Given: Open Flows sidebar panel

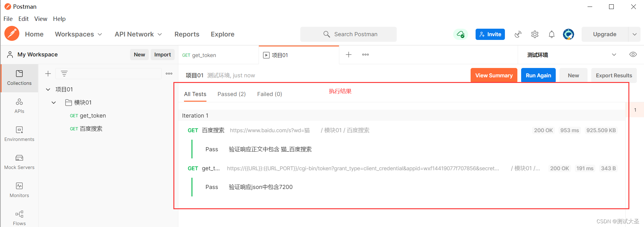Looking at the screenshot, I should (x=19, y=218).
